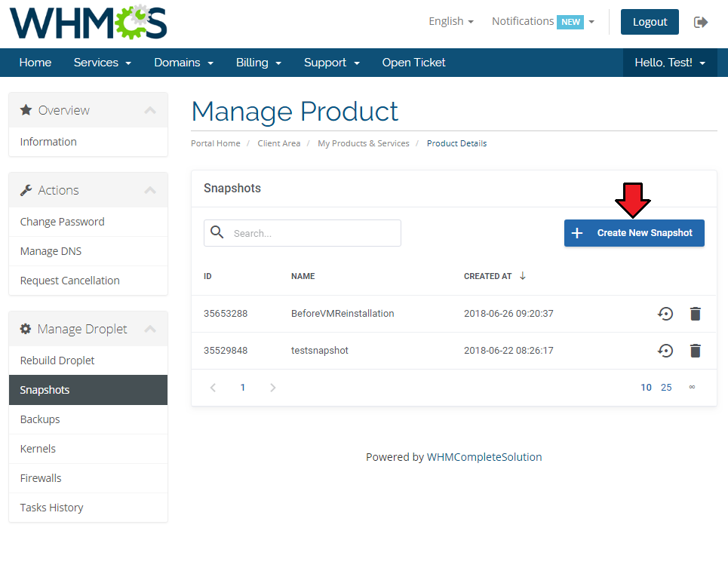Click the Overview star icon

pos(26,110)
